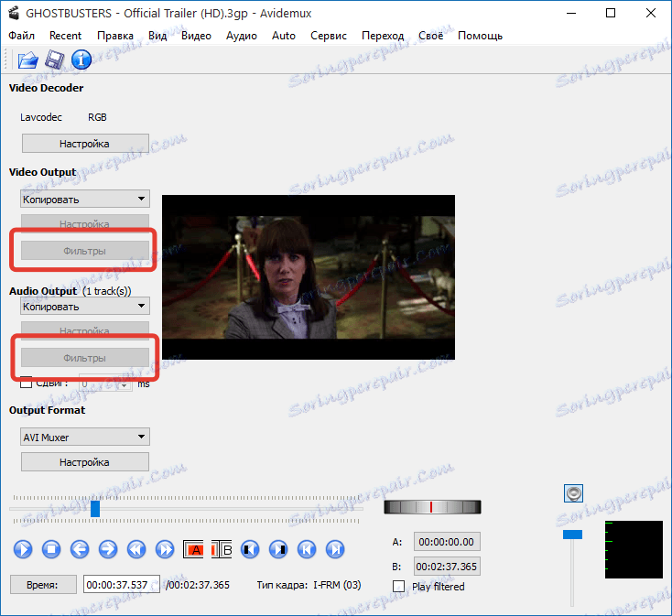Image resolution: width=672 pixels, height=616 pixels.
Task: Go to last frame
Action: (335, 549)
